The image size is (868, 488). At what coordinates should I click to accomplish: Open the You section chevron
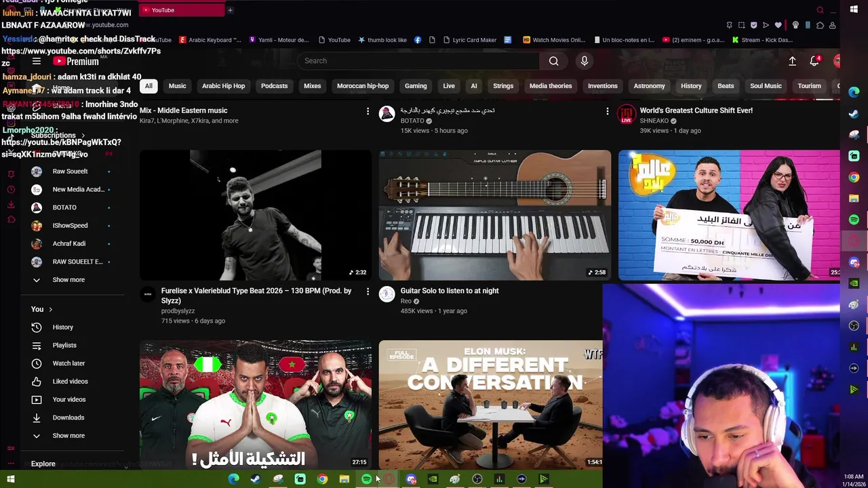tap(50, 310)
